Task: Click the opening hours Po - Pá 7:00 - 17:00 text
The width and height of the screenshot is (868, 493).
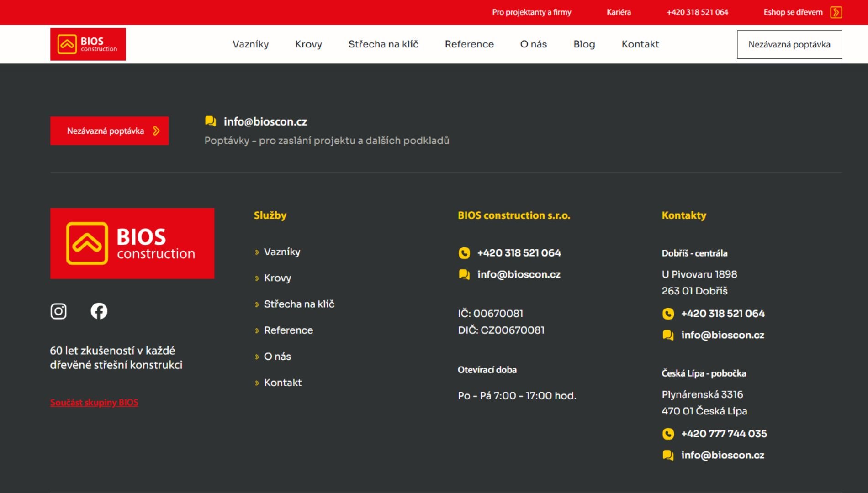Action: (x=517, y=396)
